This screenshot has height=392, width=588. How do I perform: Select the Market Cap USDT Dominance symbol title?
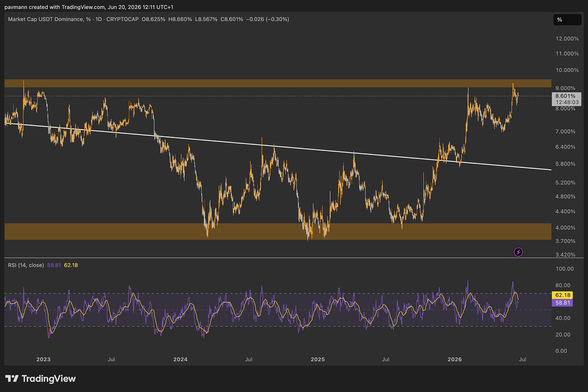pos(49,19)
